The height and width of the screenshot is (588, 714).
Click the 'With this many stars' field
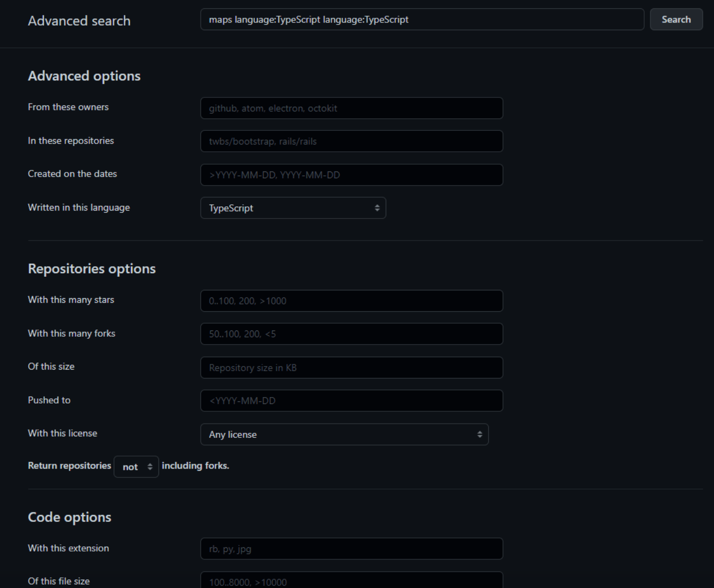(x=351, y=301)
